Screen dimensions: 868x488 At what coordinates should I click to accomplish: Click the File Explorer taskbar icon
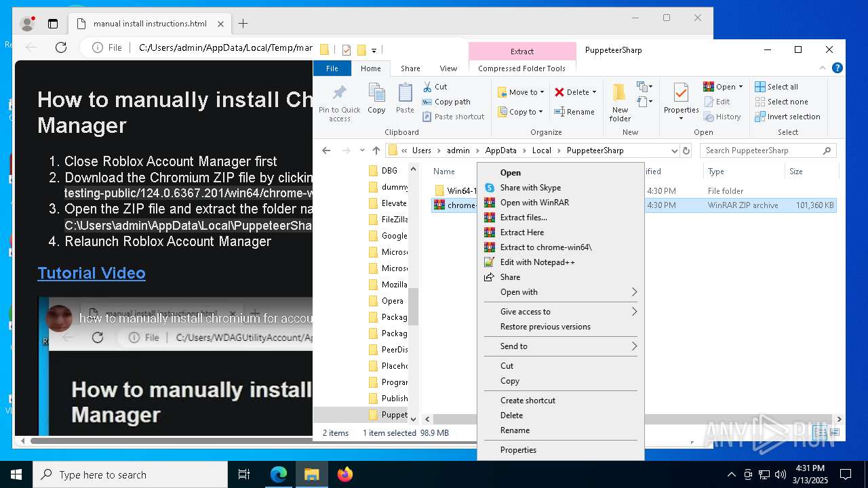tap(312, 474)
